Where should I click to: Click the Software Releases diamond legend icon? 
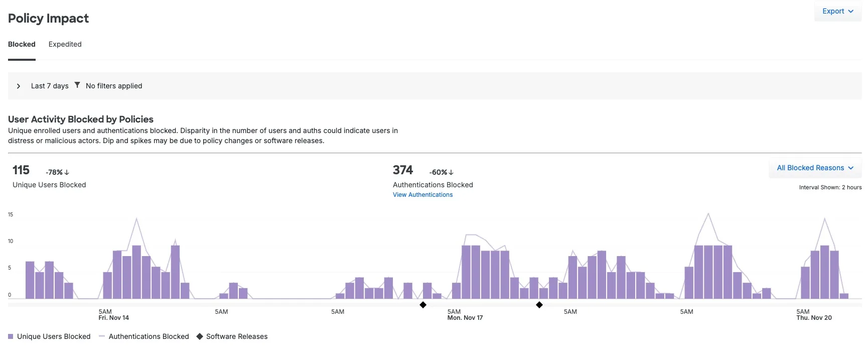(x=200, y=336)
